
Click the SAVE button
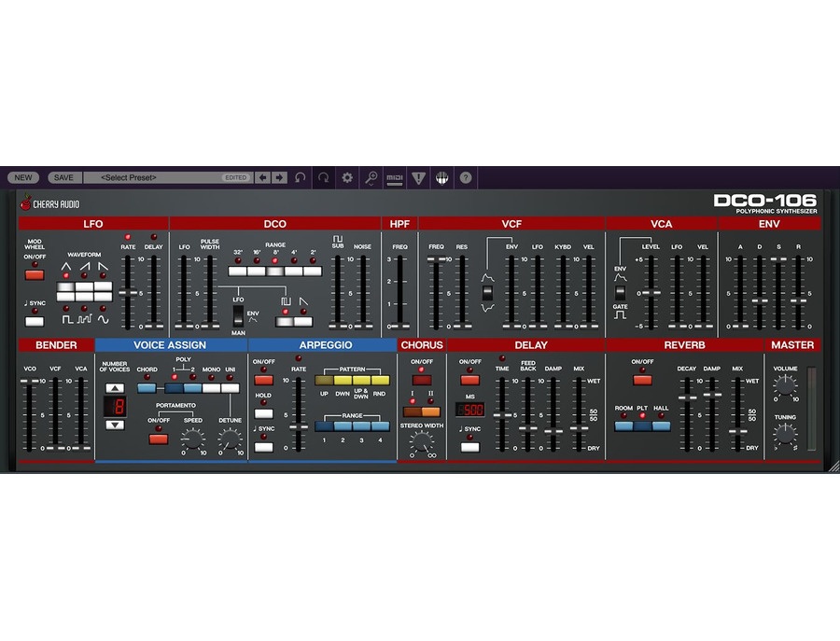pyautogui.click(x=64, y=177)
